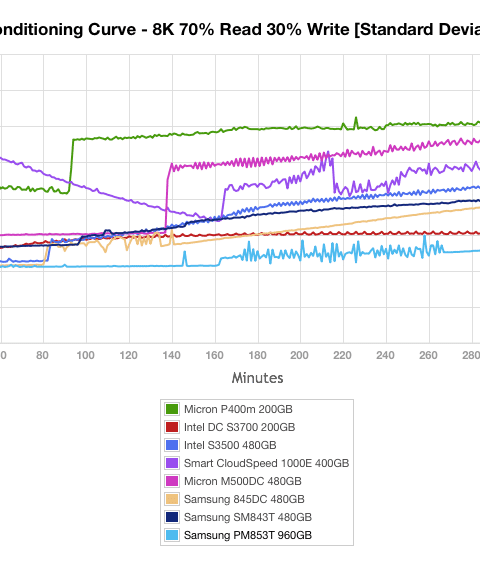Viewport: 480px width, 565px height.
Task: Select legend label Smart CloudSpeed 1000E 400GB
Action: 267,463
